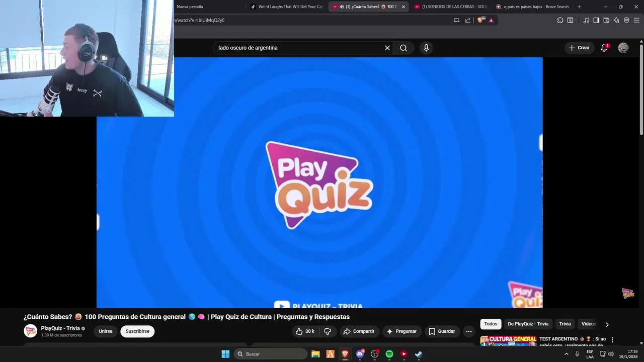Viewport: 644px width, 362px height.
Task: Open Brave Shields lion icon
Action: tap(480, 20)
